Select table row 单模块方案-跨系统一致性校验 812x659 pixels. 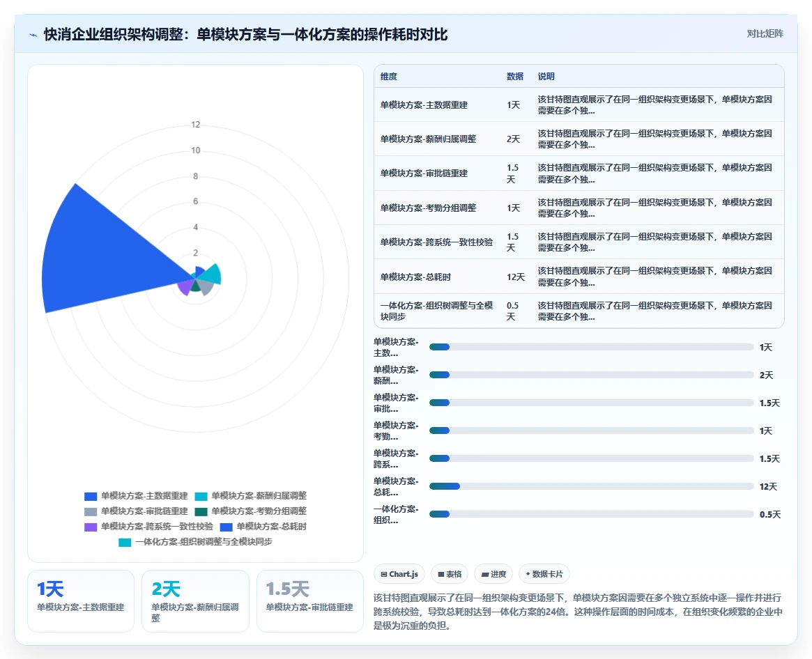[x=579, y=242]
